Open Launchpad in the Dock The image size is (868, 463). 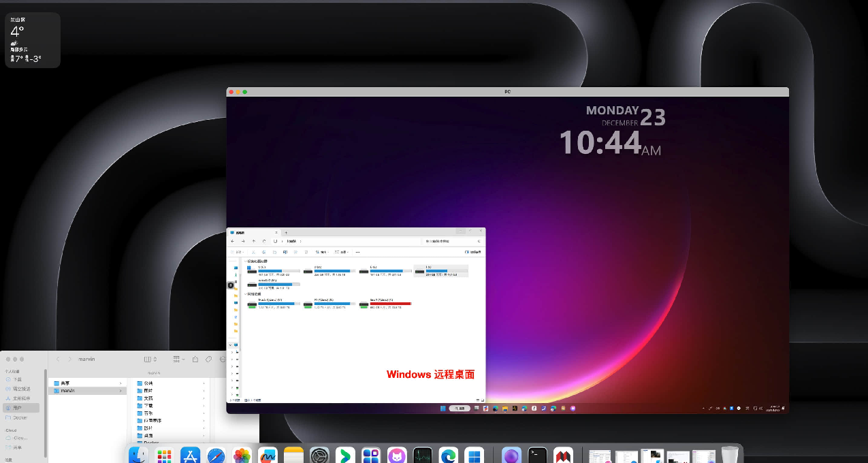(x=164, y=456)
